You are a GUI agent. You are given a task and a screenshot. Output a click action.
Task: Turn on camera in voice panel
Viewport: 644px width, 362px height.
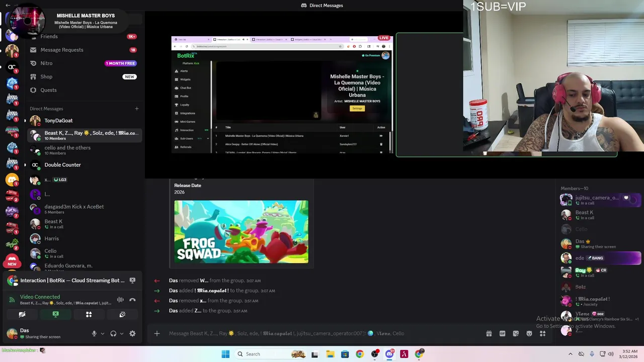[x=22, y=314]
